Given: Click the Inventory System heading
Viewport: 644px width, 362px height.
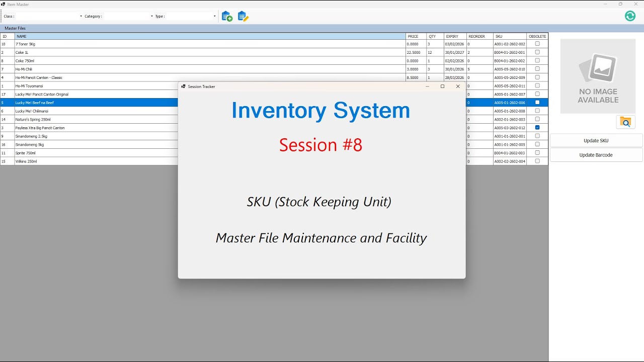Looking at the screenshot, I should coord(321,110).
